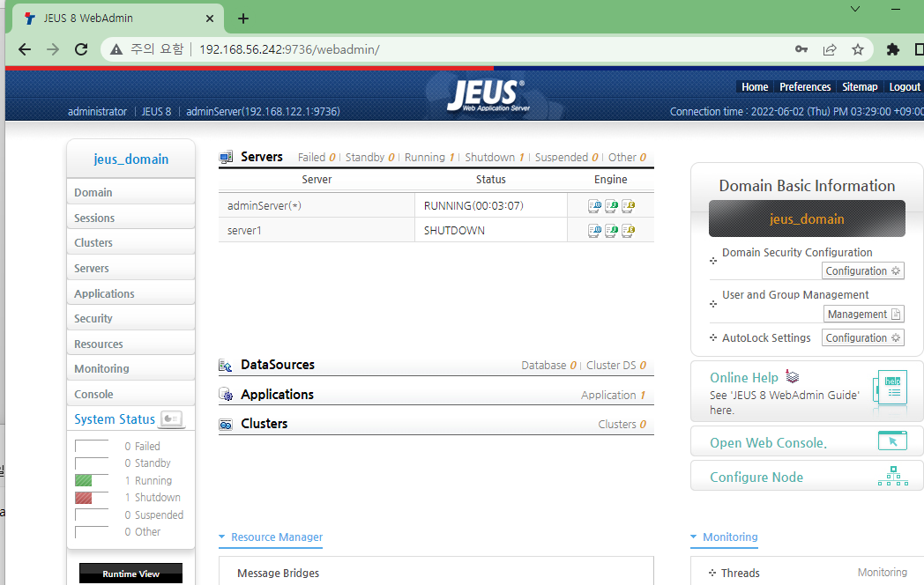Screen dimensions: 924x585
Task: Select Sessions in the left sidebar
Action: click(x=130, y=218)
